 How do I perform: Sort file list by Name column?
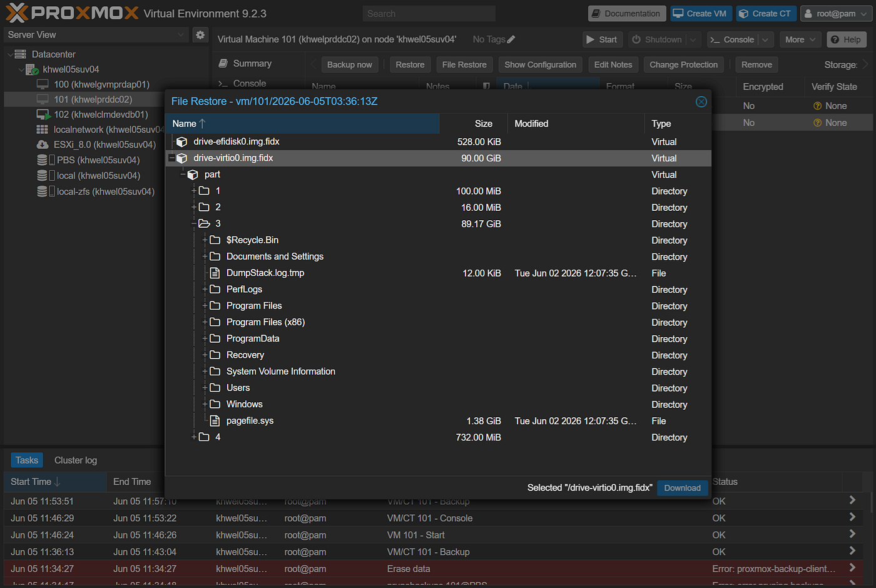coord(302,124)
